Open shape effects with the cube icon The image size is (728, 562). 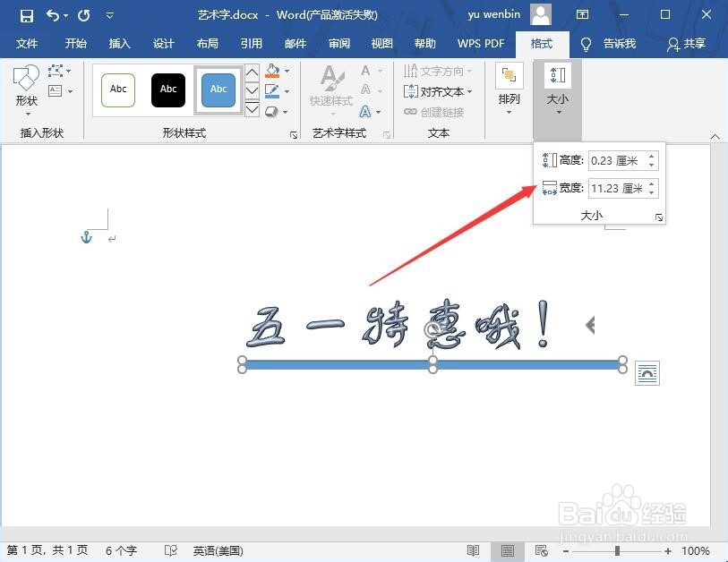click(x=271, y=112)
